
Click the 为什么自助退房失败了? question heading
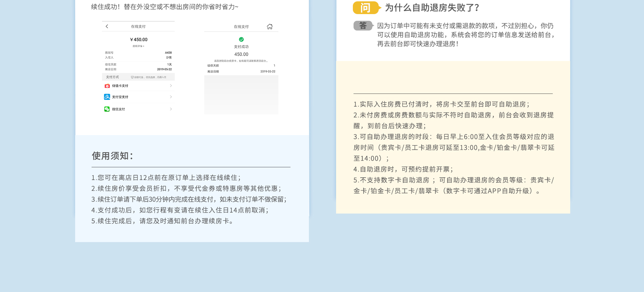(432, 8)
